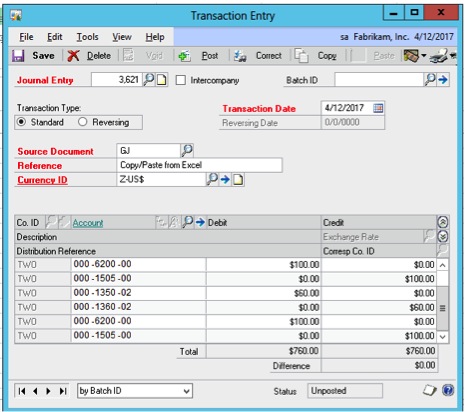465x412 pixels.
Task: Click Currency ID blue expansion arrow
Action: pos(225,180)
